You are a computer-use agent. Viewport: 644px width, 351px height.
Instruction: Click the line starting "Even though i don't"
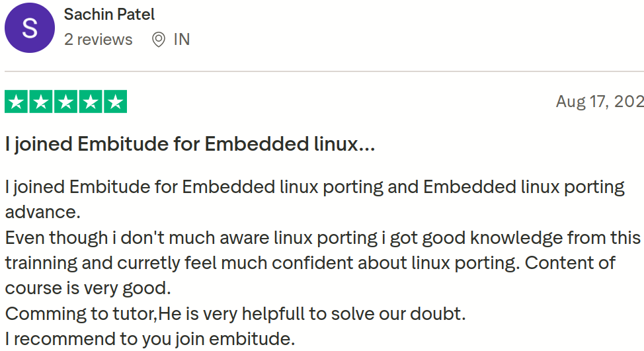point(323,237)
